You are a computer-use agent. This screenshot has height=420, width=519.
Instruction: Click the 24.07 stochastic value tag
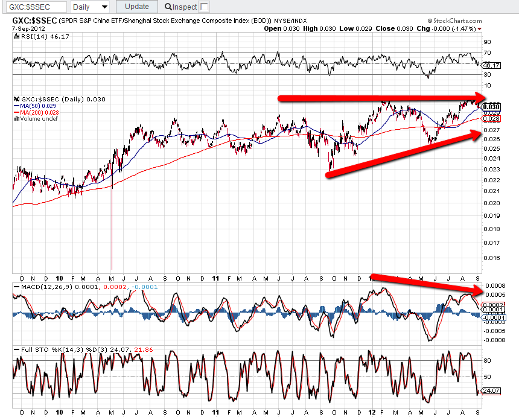(x=491, y=391)
